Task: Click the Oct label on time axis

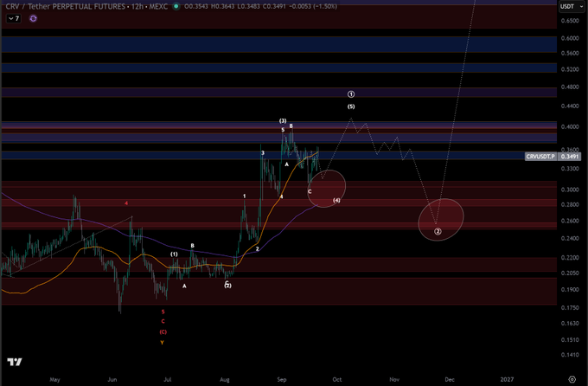Action: point(336,379)
